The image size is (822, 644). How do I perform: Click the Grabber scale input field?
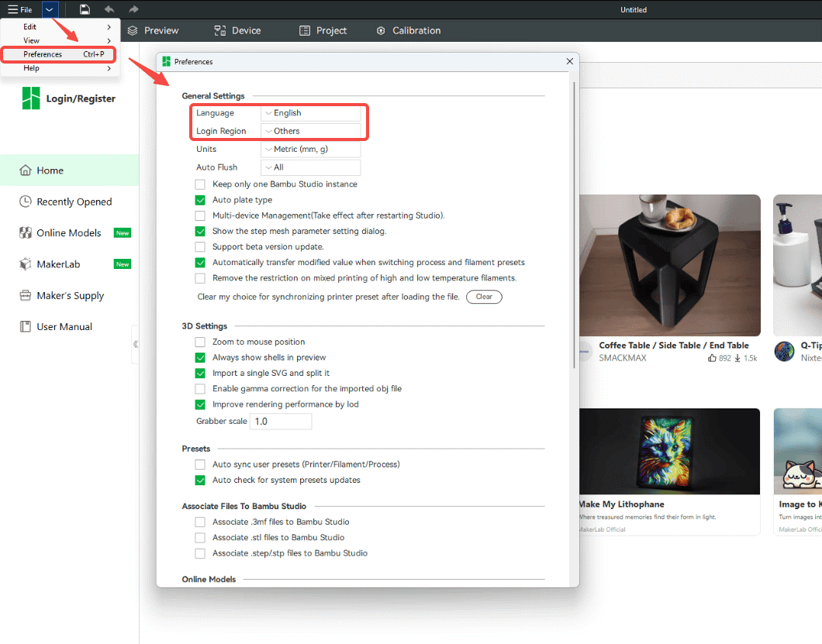pyautogui.click(x=281, y=422)
